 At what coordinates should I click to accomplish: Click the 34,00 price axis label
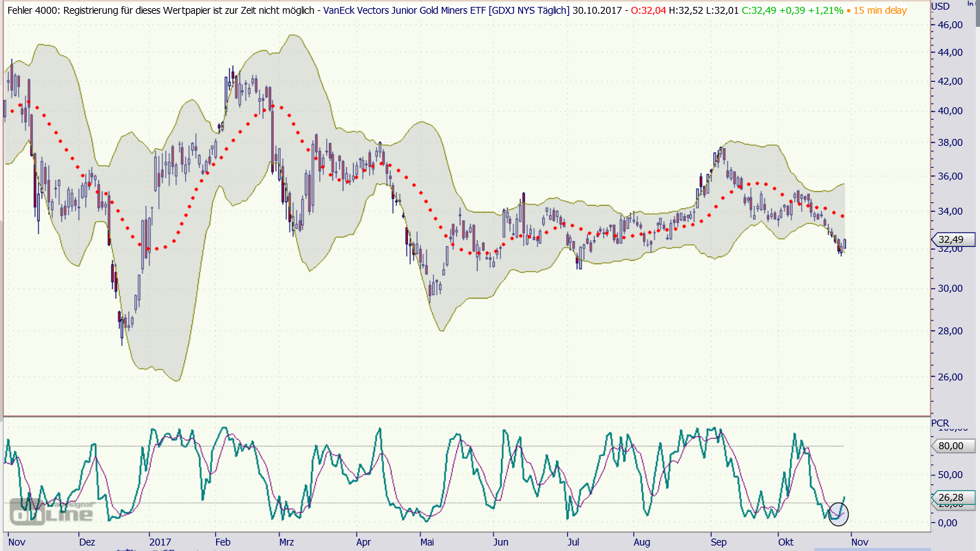tap(949, 210)
